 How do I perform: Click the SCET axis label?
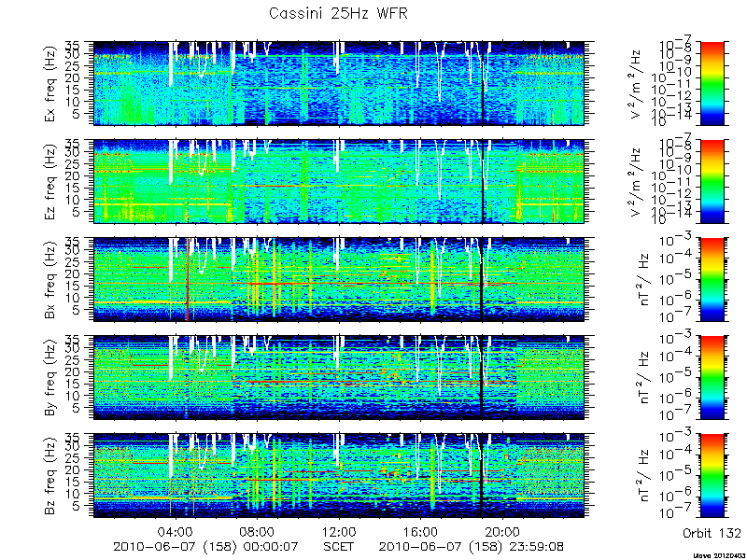point(339,546)
